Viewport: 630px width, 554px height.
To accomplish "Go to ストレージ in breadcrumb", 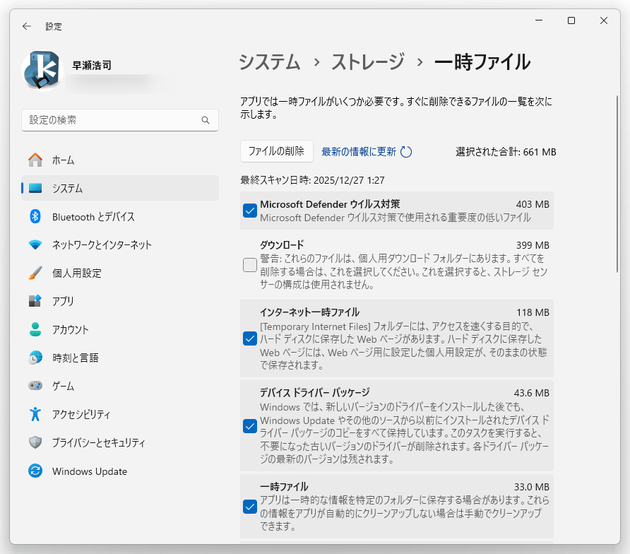I will click(368, 62).
